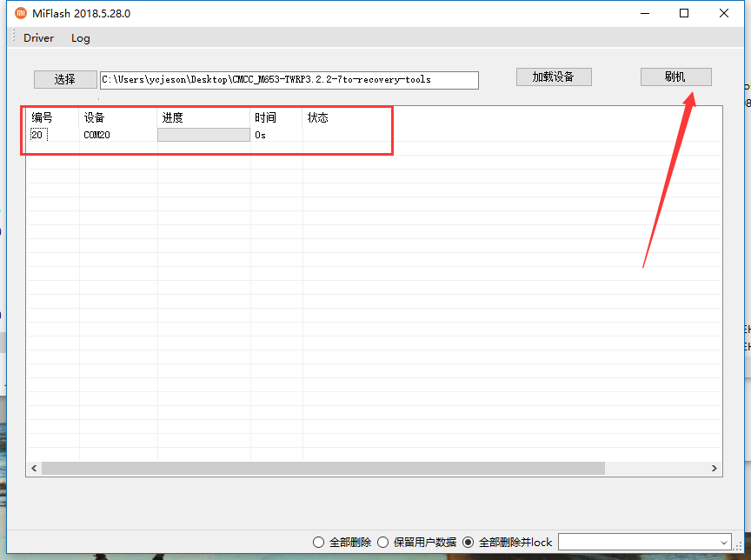The image size is (751, 560).
Task: Click the COM20 flashing progress bar
Action: coord(203,135)
